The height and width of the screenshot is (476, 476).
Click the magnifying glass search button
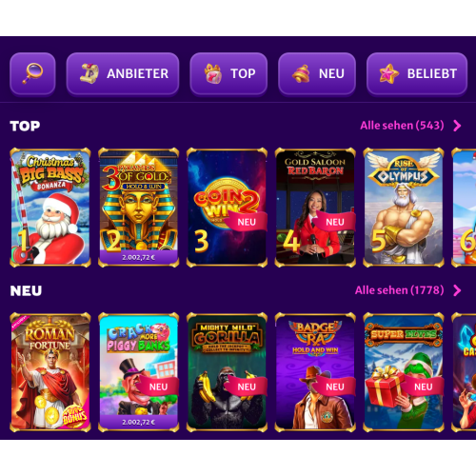coord(32,73)
